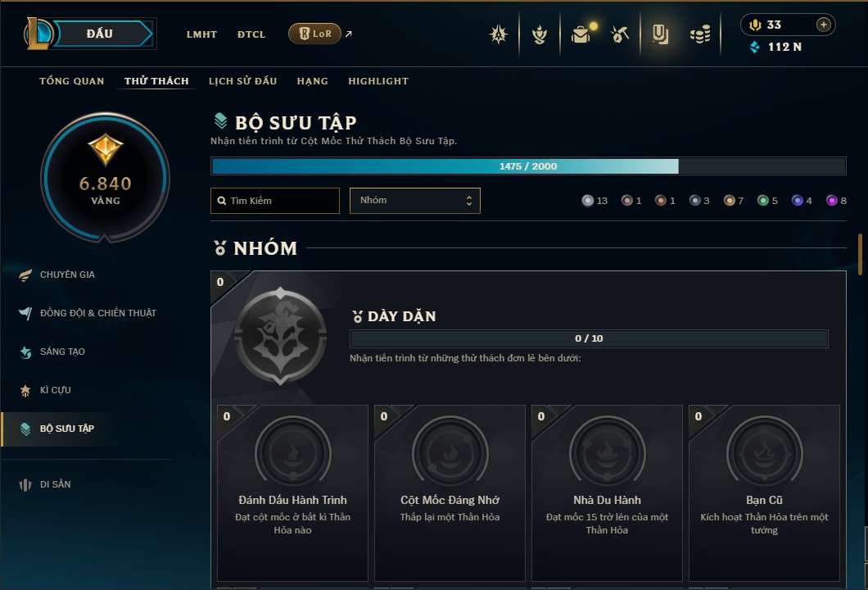Image resolution: width=868 pixels, height=590 pixels.
Task: Click the 1475 / 2000 collection progress bar
Action: (x=528, y=166)
